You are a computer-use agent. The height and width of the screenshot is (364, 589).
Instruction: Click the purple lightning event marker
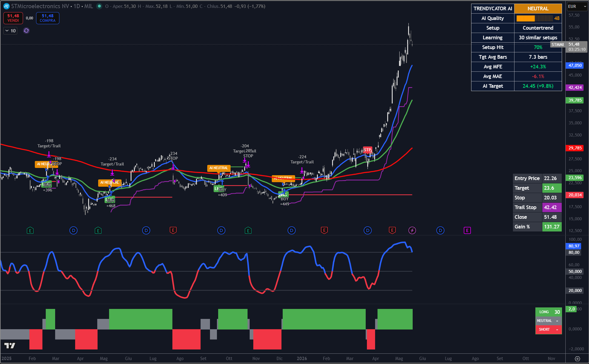tap(412, 231)
